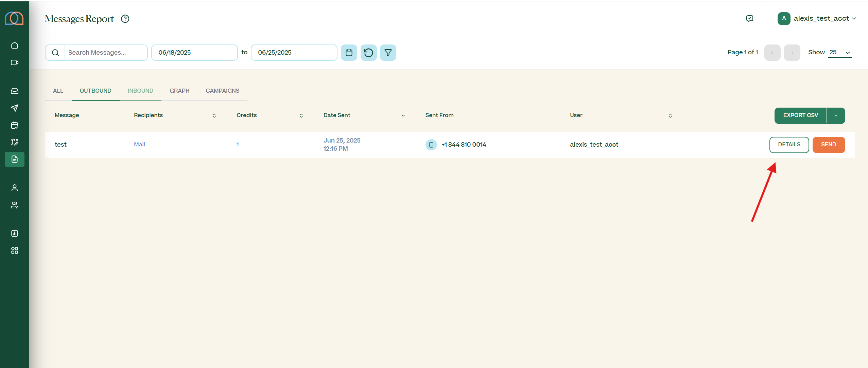Screen dimensions: 868x368
Task: Switch to the CAMPAIGNS tab
Action: [222, 91]
